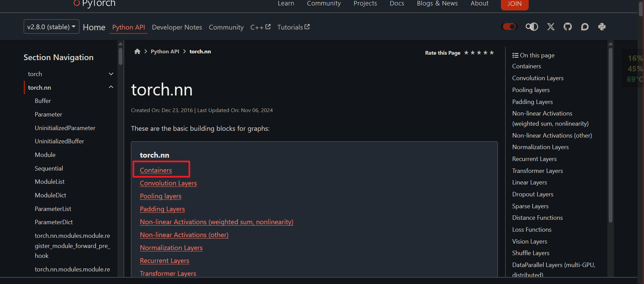
Task: Select Buffer in the section navigation
Action: point(43,101)
